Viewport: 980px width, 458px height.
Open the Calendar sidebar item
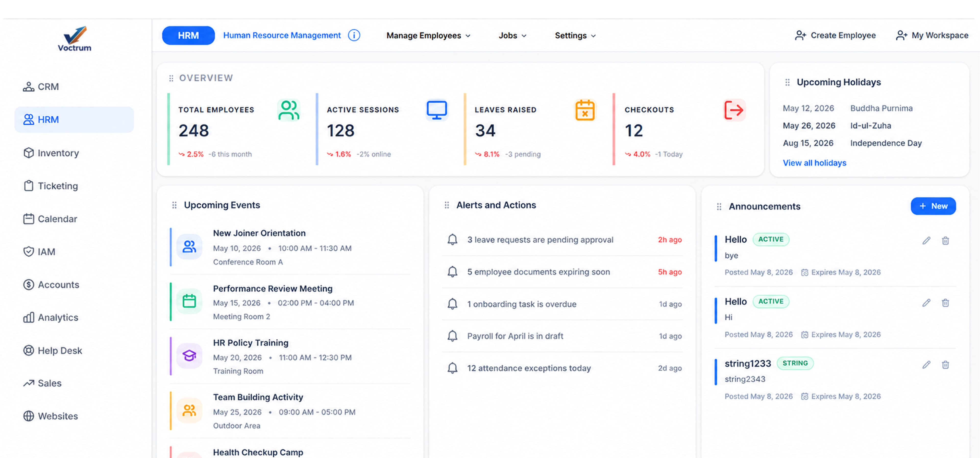50,219
